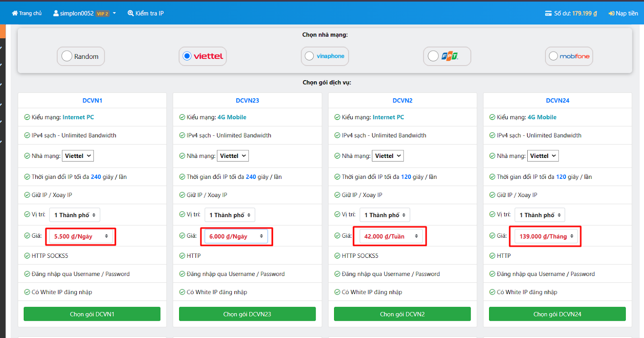Select the FPT network radio button
This screenshot has width=644, height=338.
tap(433, 56)
